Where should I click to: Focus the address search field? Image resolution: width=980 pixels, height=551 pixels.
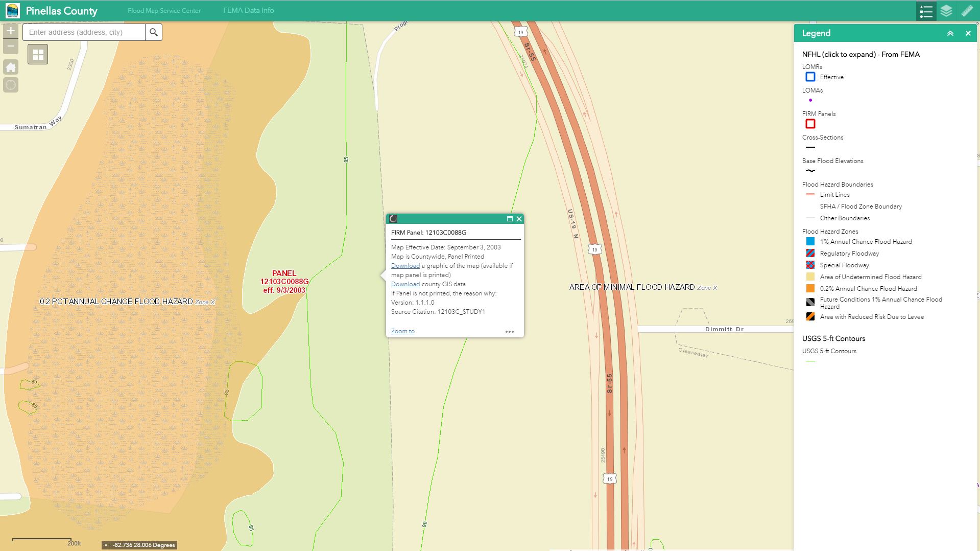(84, 32)
